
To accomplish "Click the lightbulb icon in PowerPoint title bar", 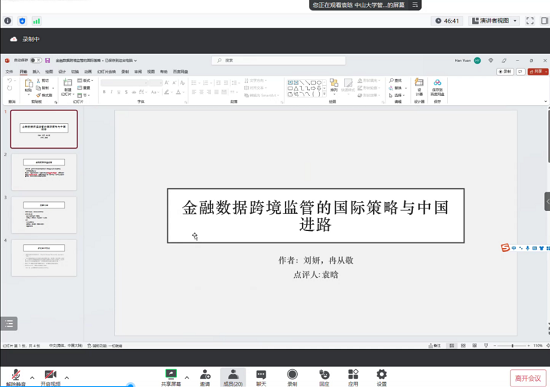I will (491, 60).
